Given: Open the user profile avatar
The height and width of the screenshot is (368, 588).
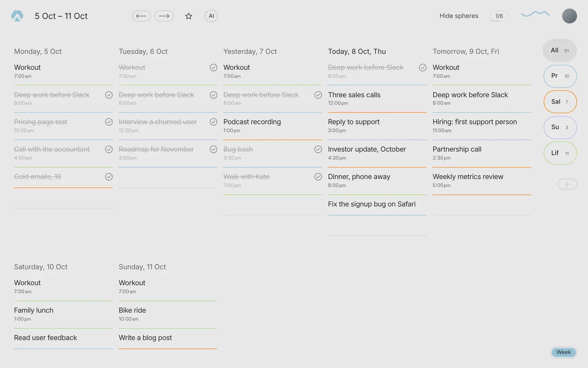Looking at the screenshot, I should pos(569,16).
